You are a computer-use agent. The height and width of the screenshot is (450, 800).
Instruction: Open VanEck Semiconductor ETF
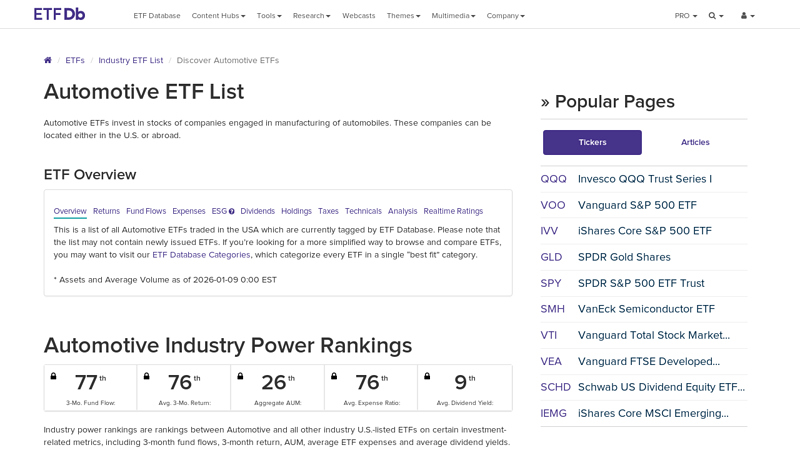click(x=646, y=309)
